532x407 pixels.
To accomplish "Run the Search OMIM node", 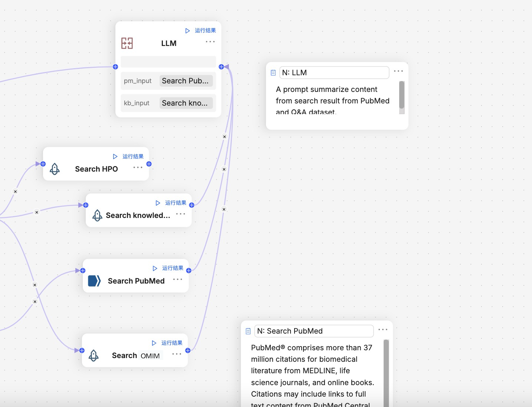I will click(154, 343).
